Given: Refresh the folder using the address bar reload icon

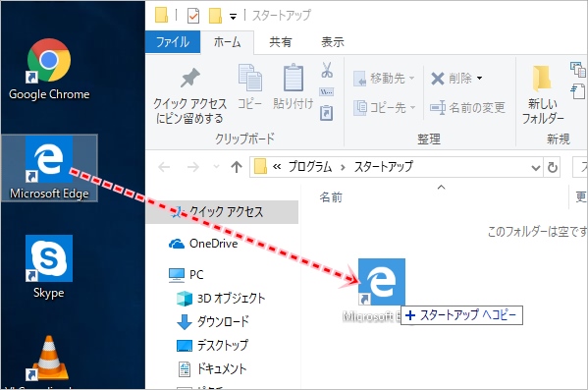Looking at the screenshot, I should [x=553, y=167].
